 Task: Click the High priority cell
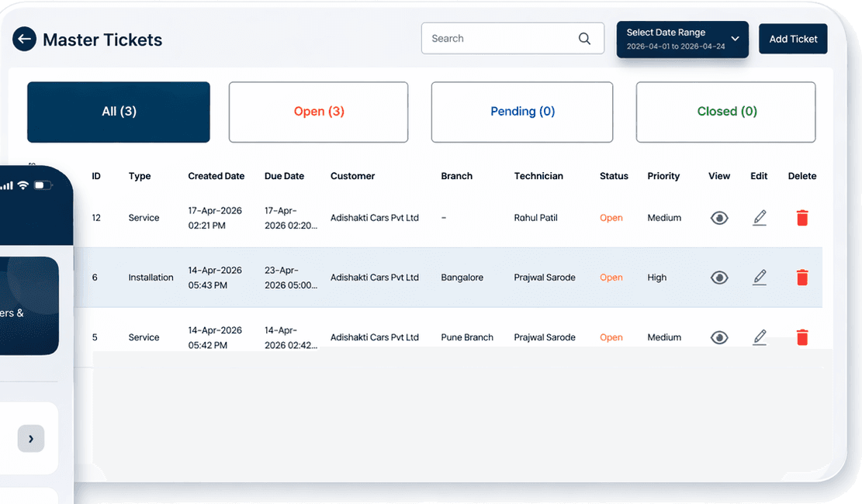click(x=656, y=278)
